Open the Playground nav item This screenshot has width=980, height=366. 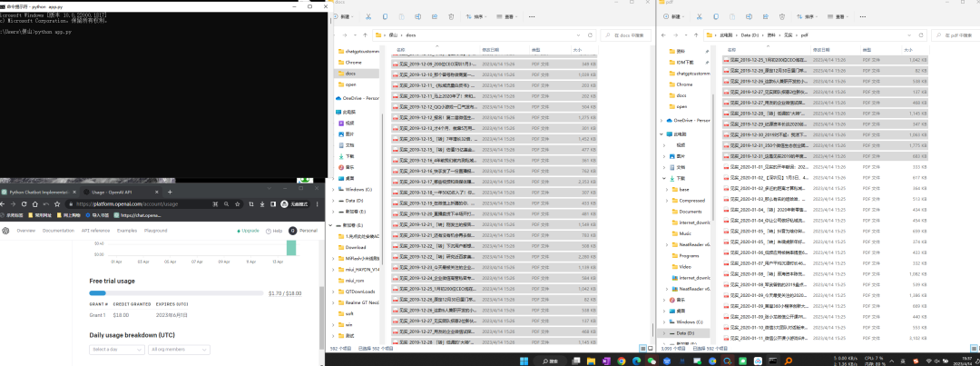(x=156, y=231)
